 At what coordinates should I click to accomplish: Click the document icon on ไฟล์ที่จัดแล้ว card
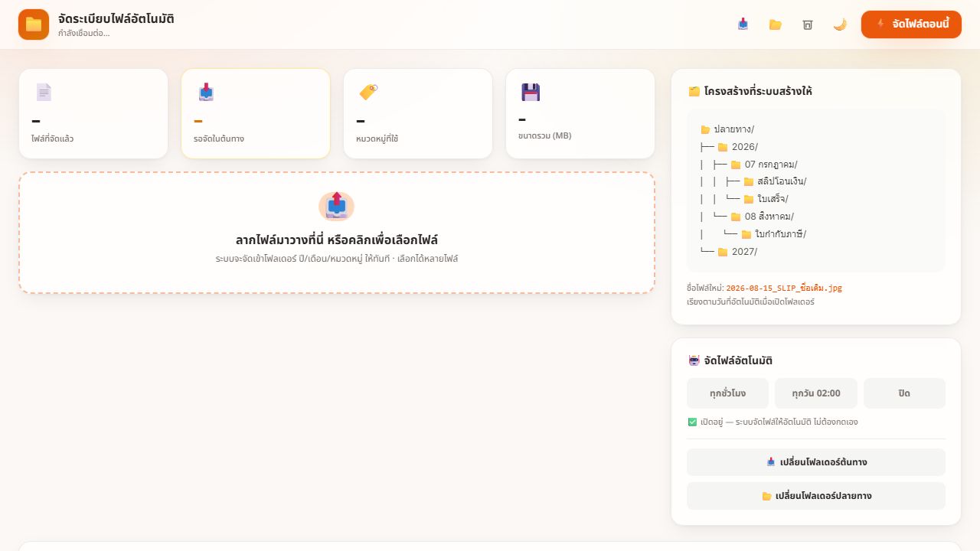coord(44,93)
